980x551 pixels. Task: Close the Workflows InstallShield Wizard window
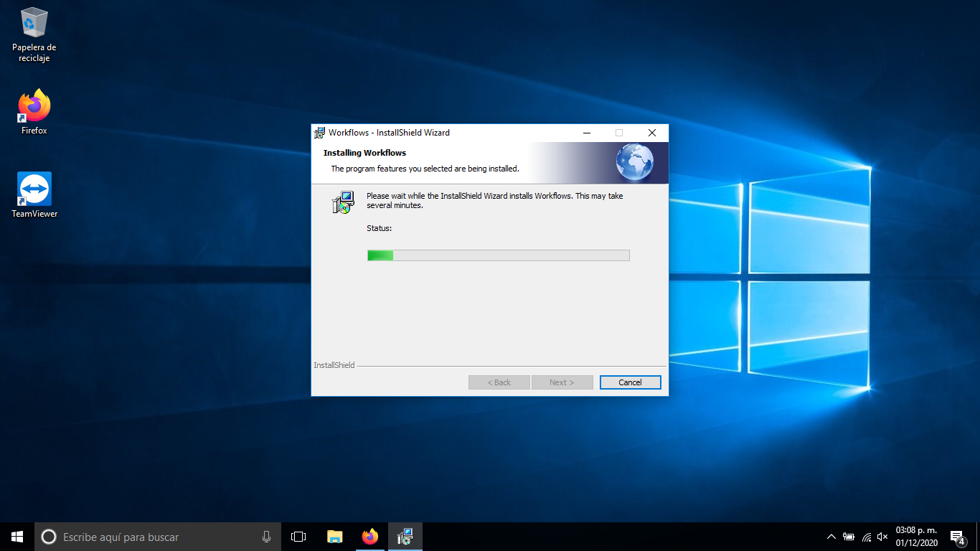tap(651, 133)
